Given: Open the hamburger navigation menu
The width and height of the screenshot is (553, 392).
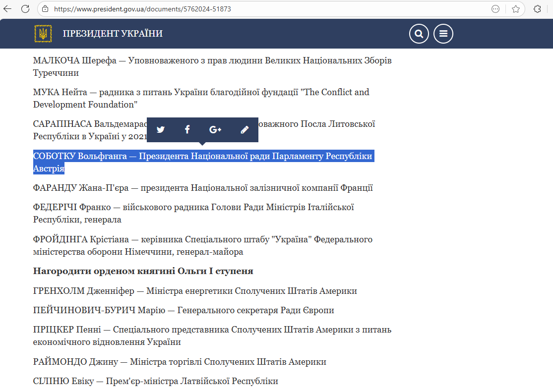Looking at the screenshot, I should pyautogui.click(x=443, y=34).
